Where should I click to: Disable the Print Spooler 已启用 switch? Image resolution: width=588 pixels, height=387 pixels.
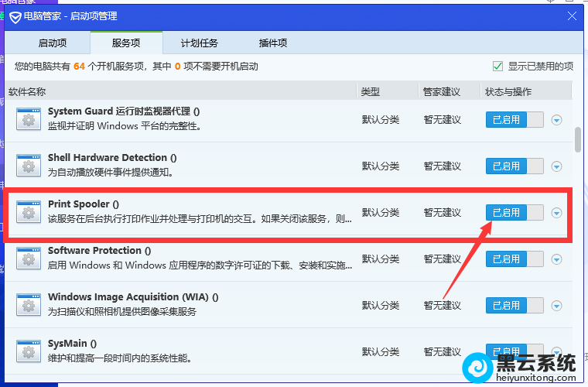[x=514, y=213]
